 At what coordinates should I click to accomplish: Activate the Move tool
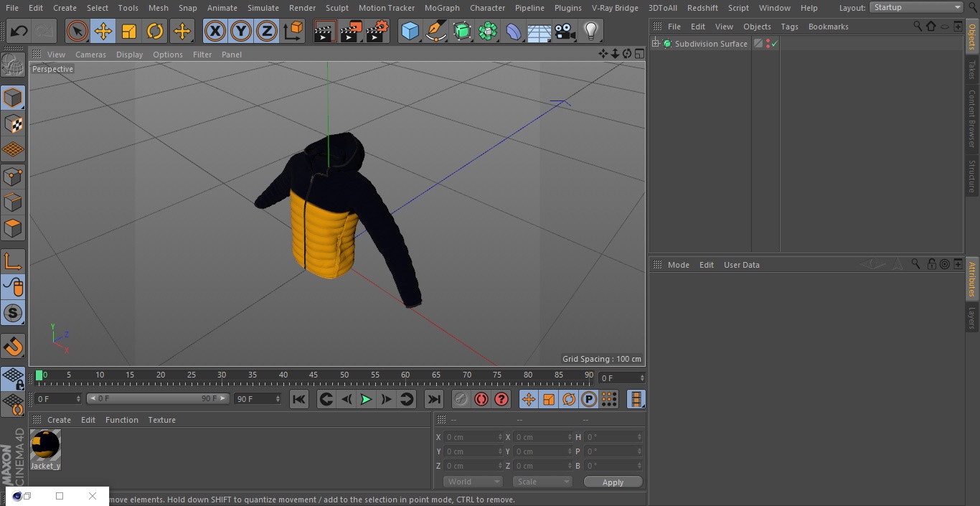click(x=103, y=32)
